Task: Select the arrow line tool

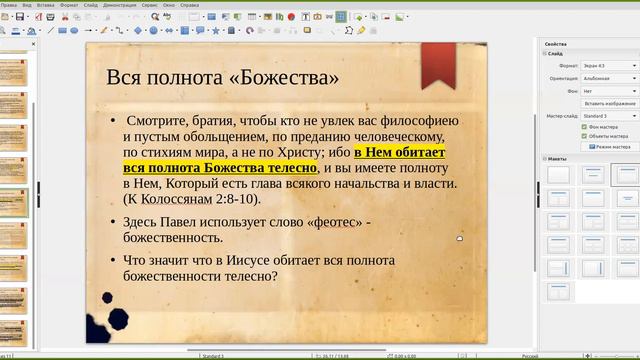Action: point(88,31)
